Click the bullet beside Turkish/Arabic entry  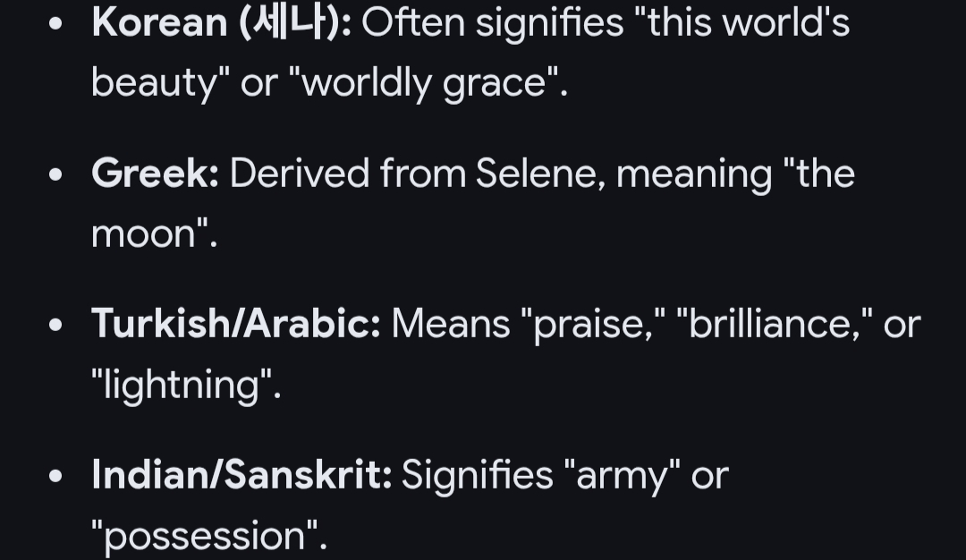(56, 325)
